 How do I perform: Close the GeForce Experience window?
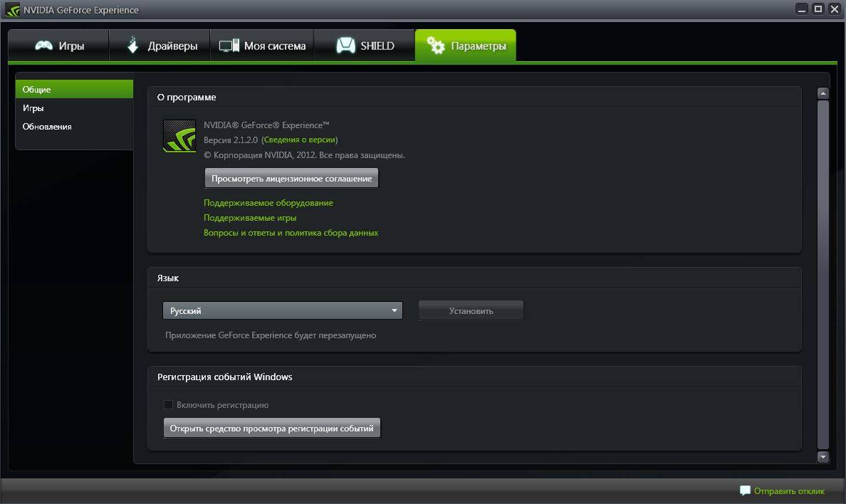834,9
